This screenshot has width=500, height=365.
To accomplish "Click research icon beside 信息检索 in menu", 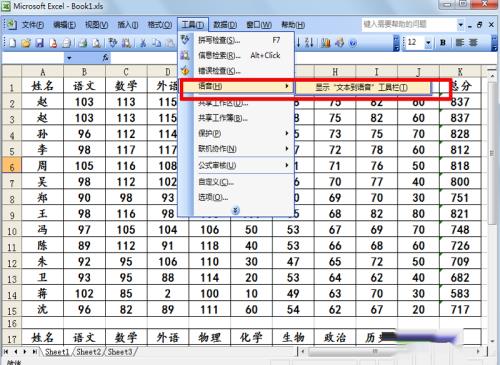I will point(185,55).
